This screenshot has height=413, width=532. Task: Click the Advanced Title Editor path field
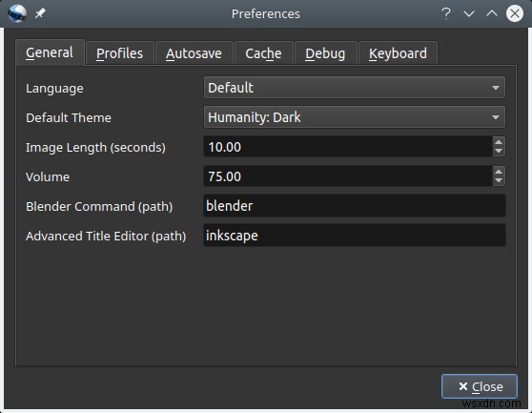355,236
